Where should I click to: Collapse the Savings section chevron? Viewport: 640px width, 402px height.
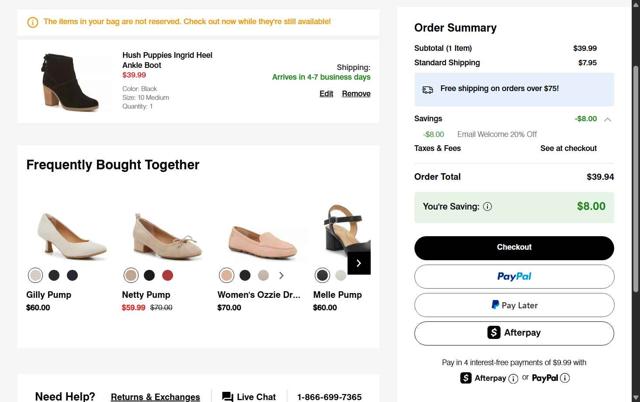click(x=607, y=119)
